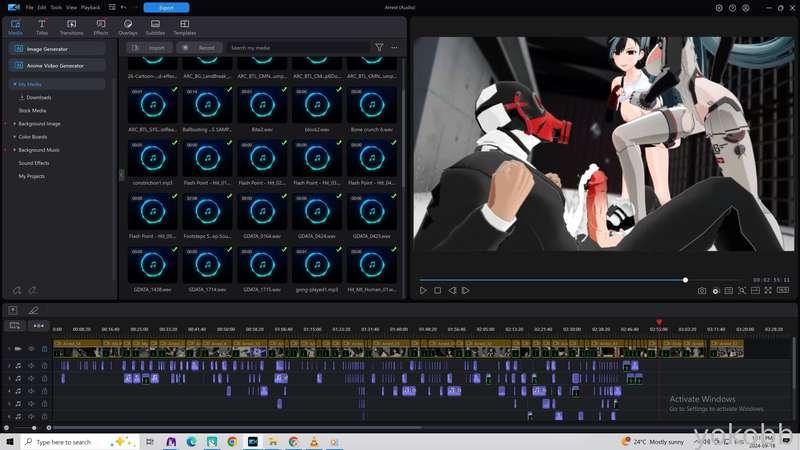Click the red timeline playhead marker
This screenshot has height=450, width=800.
(659, 322)
